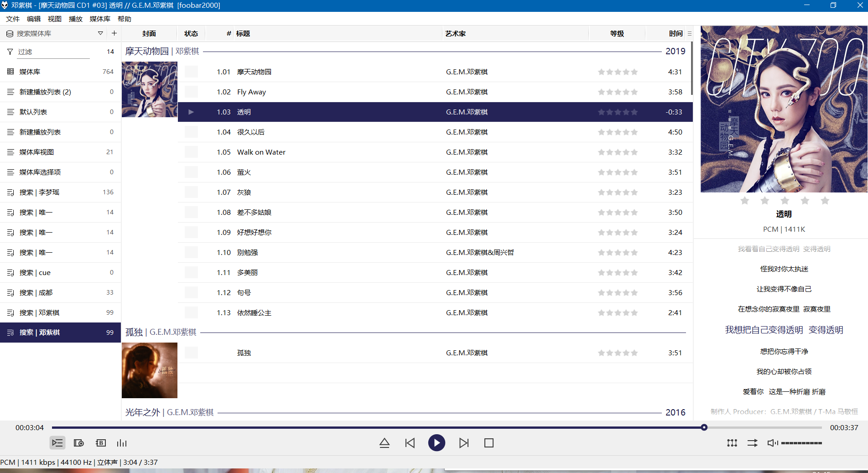Image resolution: width=868 pixels, height=473 pixels.
Task: Adjust the volume bar
Action: 801,443
